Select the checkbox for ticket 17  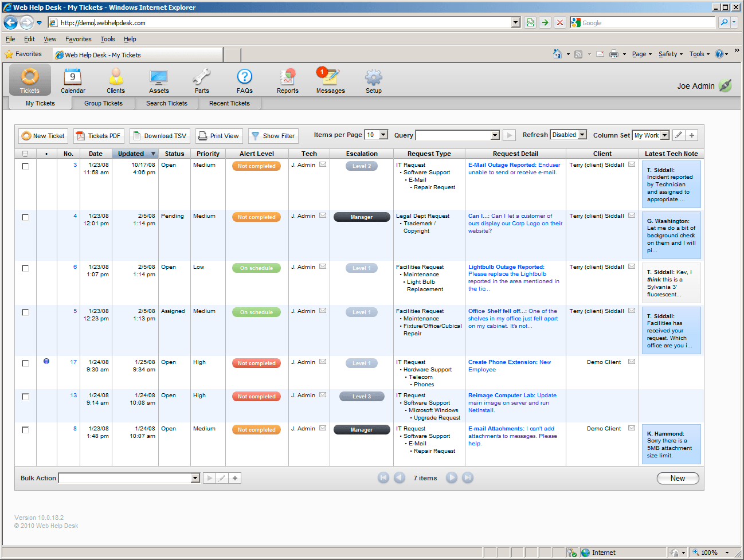(x=25, y=363)
